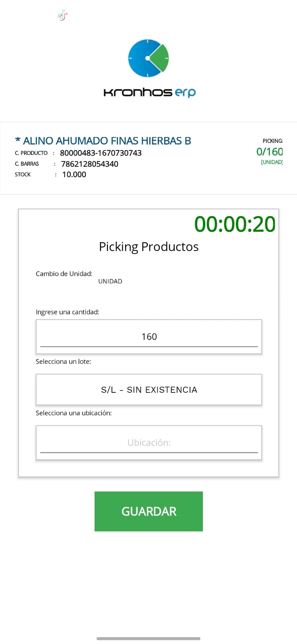Select the product title ALINO AHUMADO FINAS HIERBAS

tap(103, 140)
